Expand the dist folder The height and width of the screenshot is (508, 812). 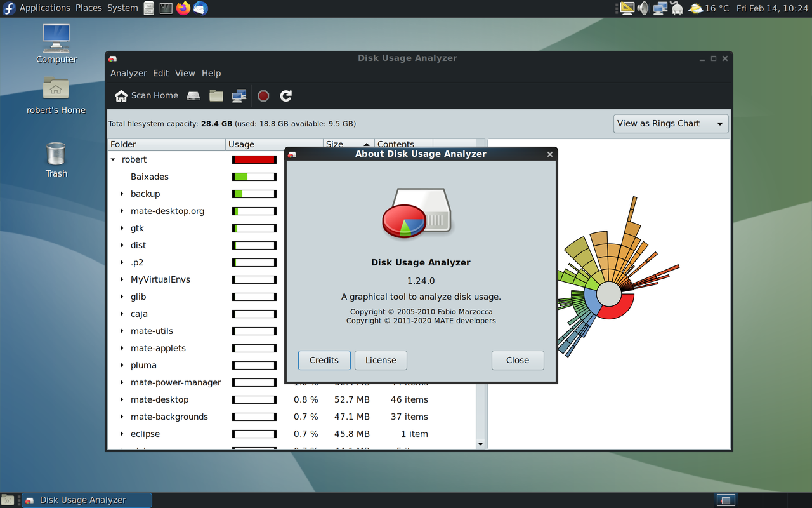tap(122, 246)
